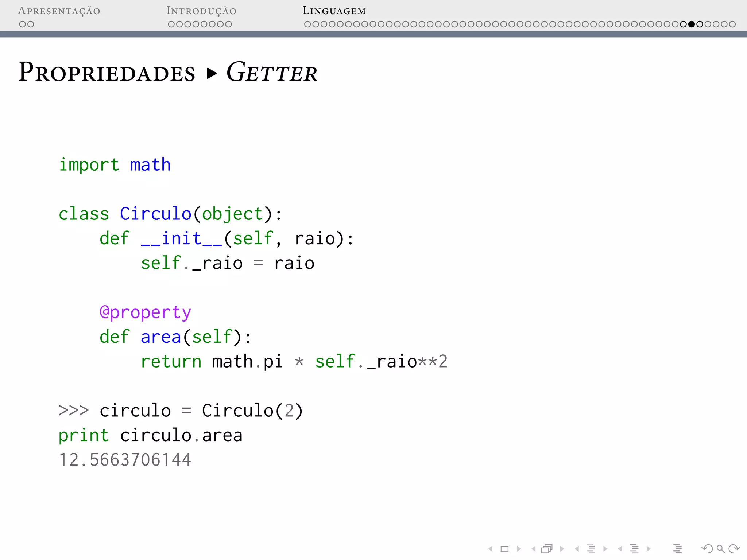
Task: Go to next frame arrow
Action: click(562, 549)
